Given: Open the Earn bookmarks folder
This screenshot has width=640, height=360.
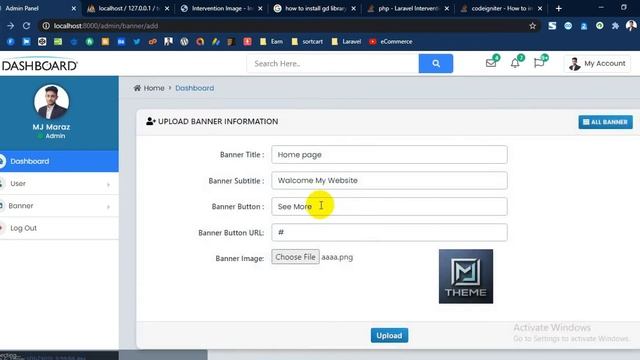Looking at the screenshot, I should pos(271,42).
